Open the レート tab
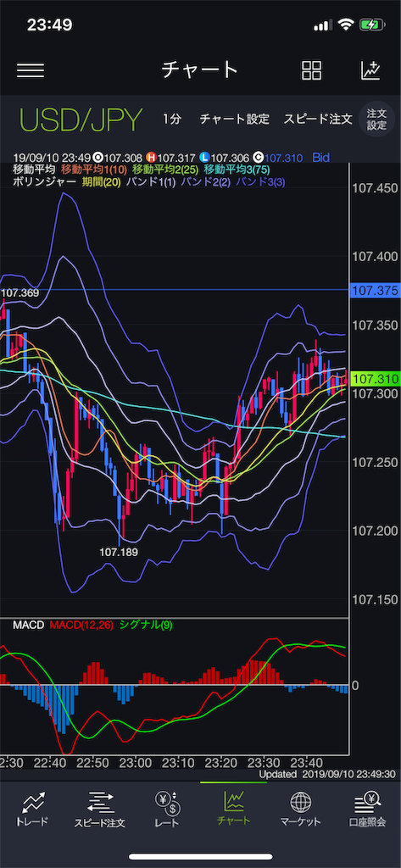This screenshot has height=868, width=401. tap(166, 810)
